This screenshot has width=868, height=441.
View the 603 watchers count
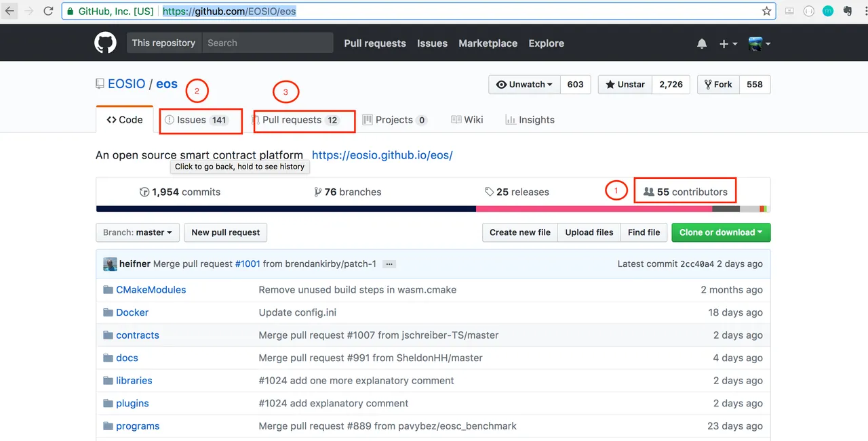coord(575,85)
